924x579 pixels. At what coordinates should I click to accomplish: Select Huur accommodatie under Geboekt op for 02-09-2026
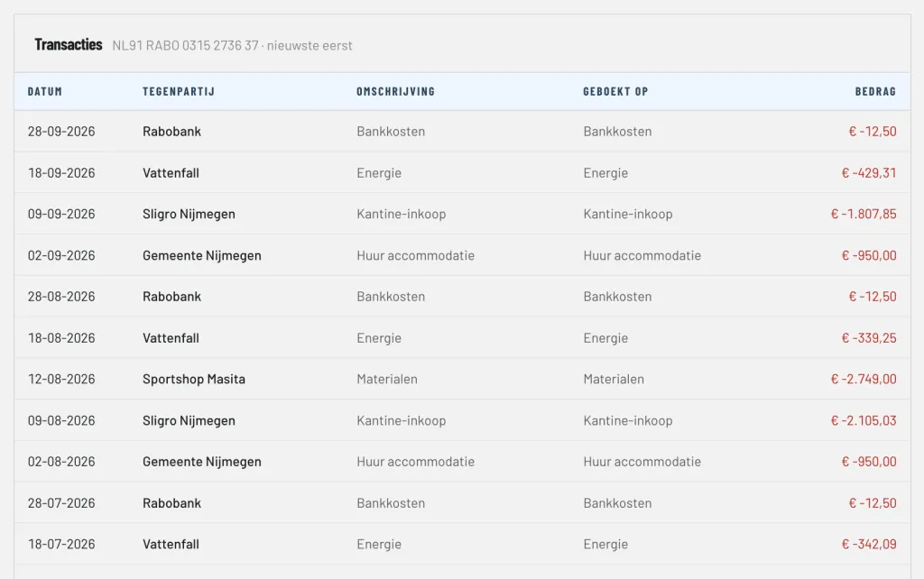coord(642,255)
